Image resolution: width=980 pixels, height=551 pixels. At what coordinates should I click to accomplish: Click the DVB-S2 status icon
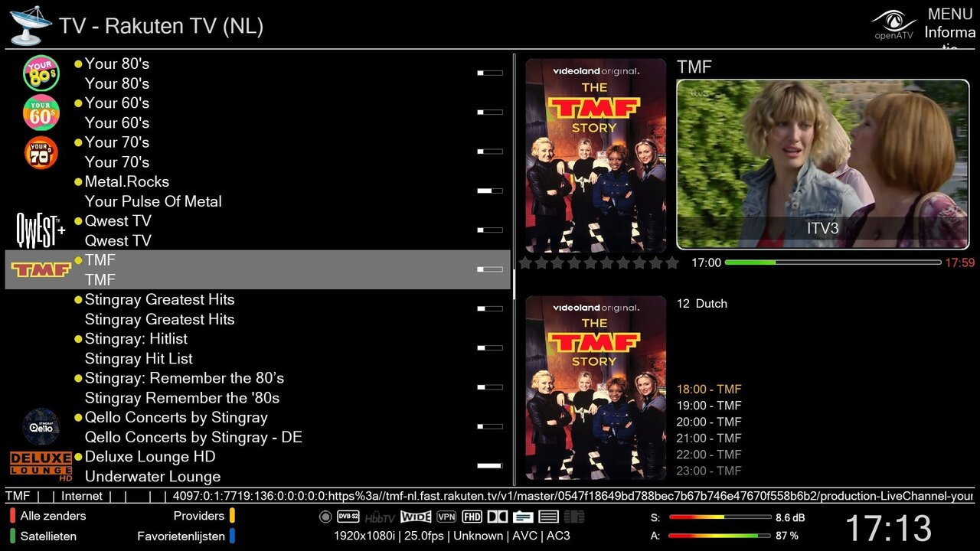[348, 517]
